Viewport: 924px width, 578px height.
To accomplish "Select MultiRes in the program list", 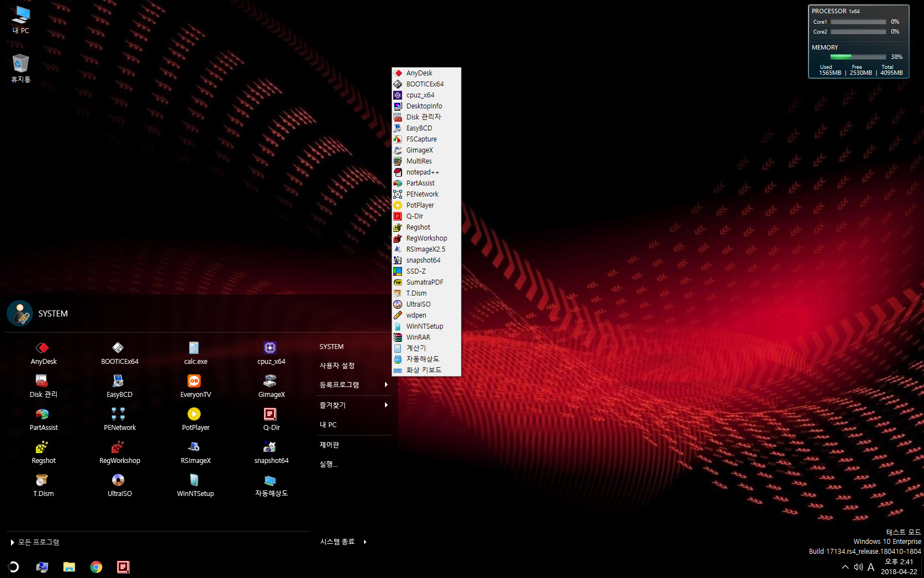I will 426,161.
